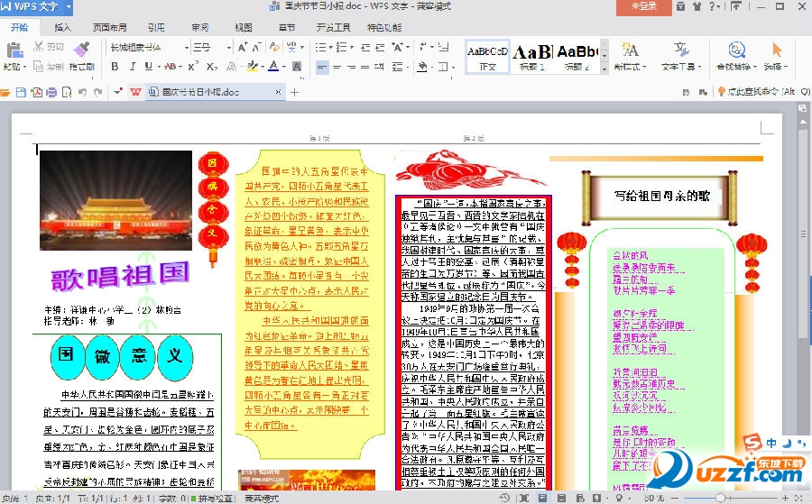Expand the styles gallery more arrow

(x=604, y=69)
